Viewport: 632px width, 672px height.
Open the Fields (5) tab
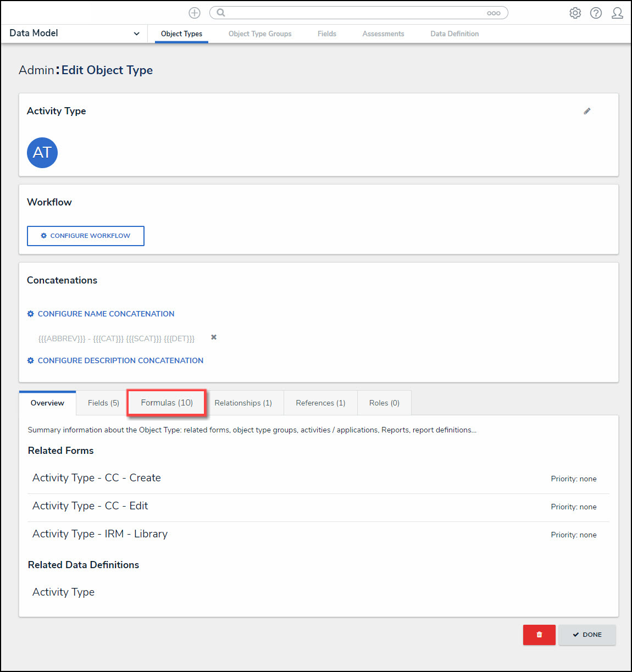pos(103,403)
